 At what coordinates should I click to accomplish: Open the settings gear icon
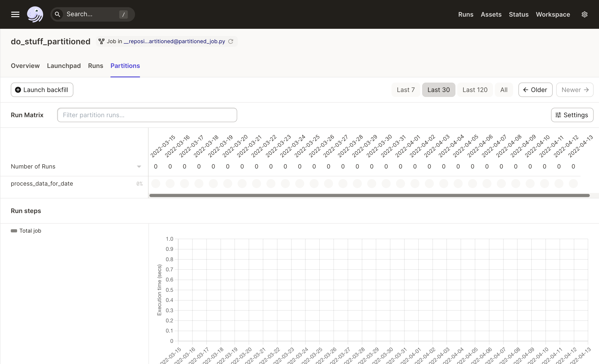click(x=584, y=14)
